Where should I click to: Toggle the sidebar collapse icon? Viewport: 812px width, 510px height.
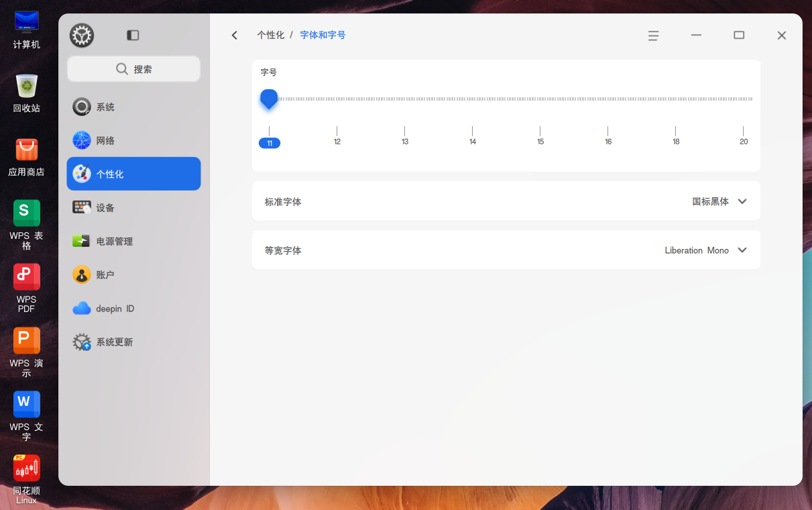[133, 35]
